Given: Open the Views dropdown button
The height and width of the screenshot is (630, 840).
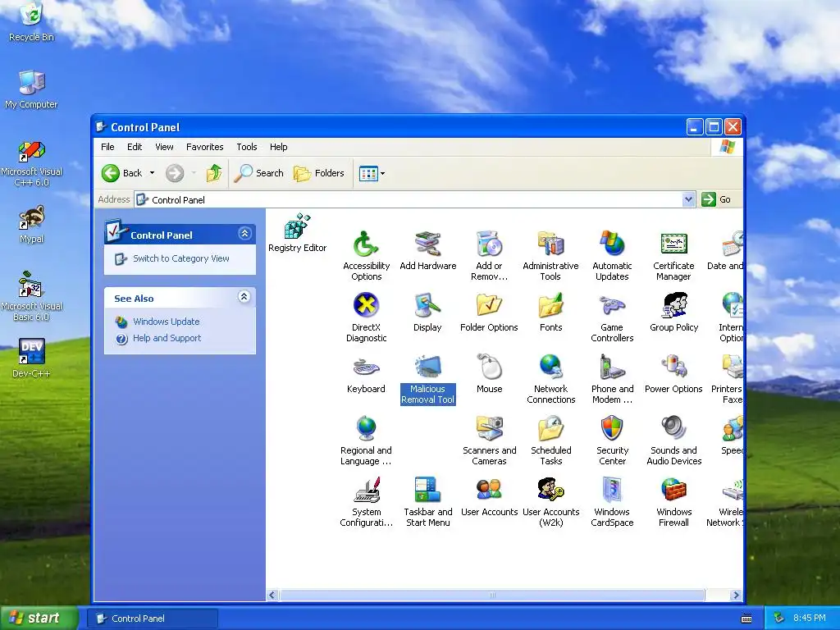Looking at the screenshot, I should [372, 173].
